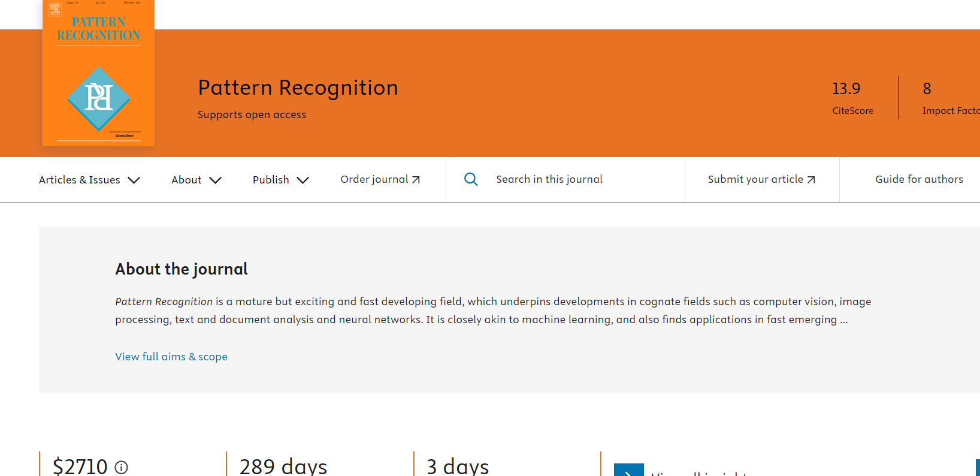Open Guide for authors
The width and height of the screenshot is (980, 476).
point(919,179)
